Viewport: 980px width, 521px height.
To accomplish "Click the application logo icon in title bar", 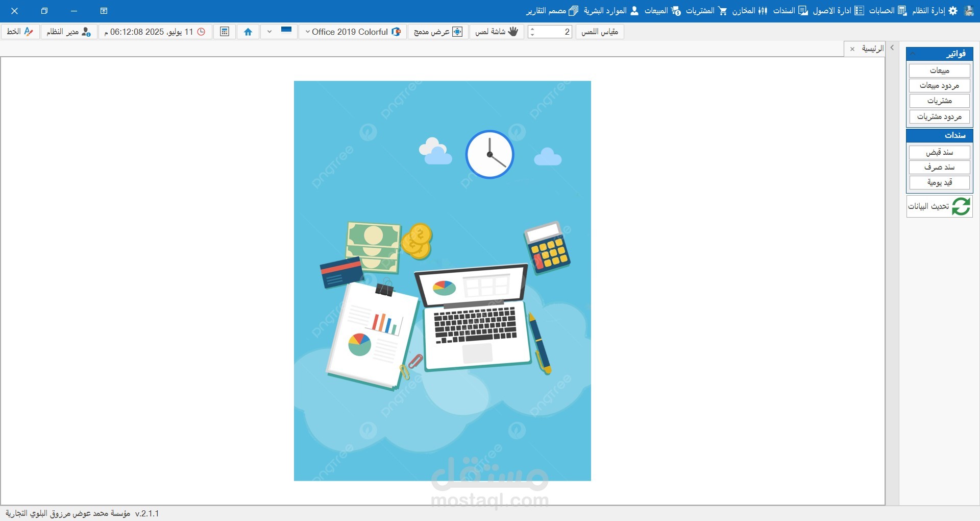I will (x=969, y=11).
